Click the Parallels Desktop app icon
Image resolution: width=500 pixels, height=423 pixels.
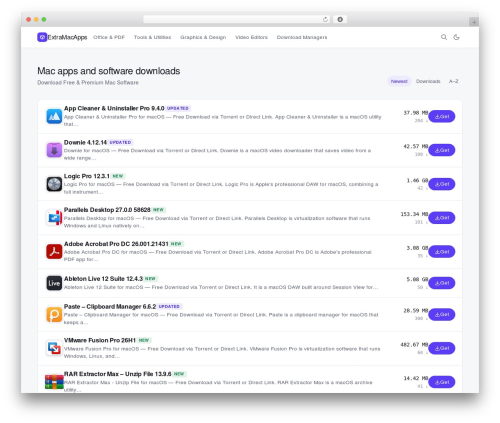[x=54, y=218]
